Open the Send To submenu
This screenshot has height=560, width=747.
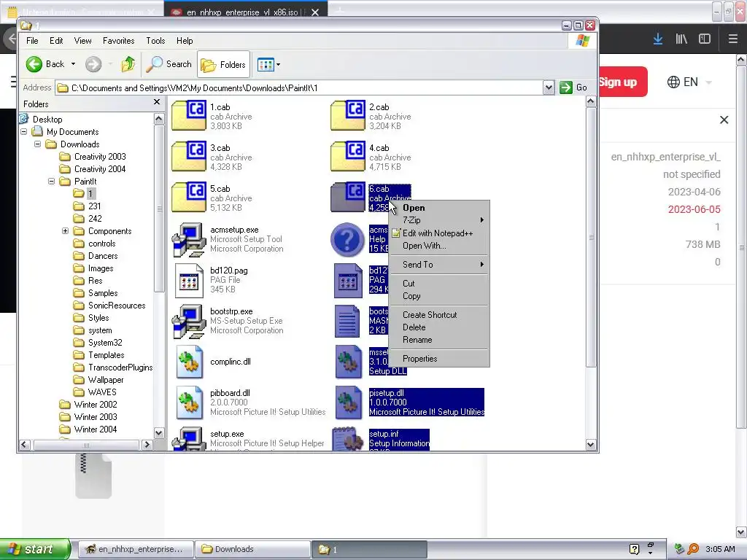click(x=439, y=264)
